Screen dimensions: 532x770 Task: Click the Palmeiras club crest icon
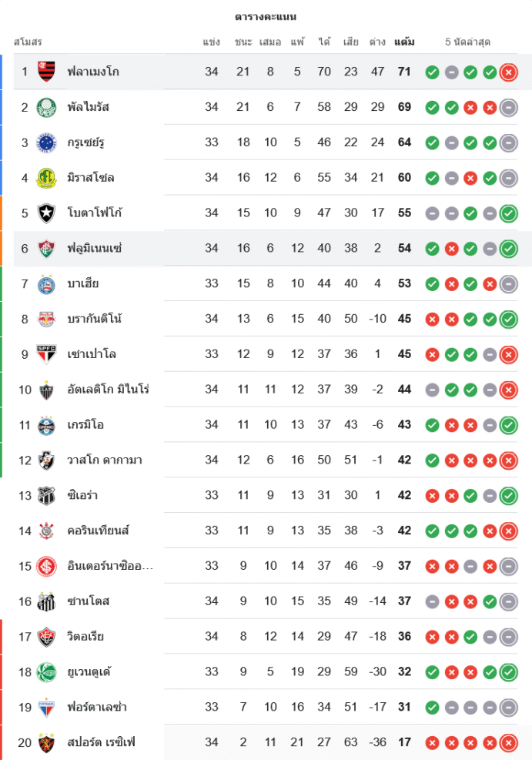click(47, 107)
